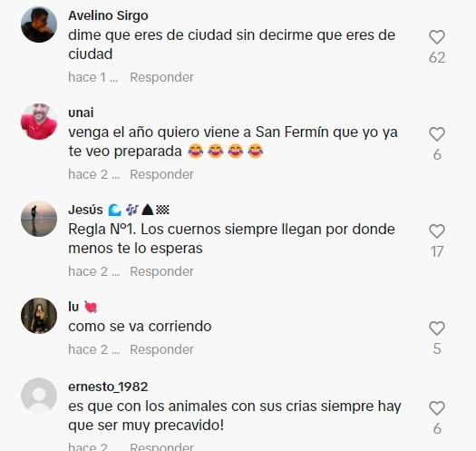Screen dimensions: 476x451
Task: Open Avelino Sirgo username link
Action: click(x=108, y=15)
